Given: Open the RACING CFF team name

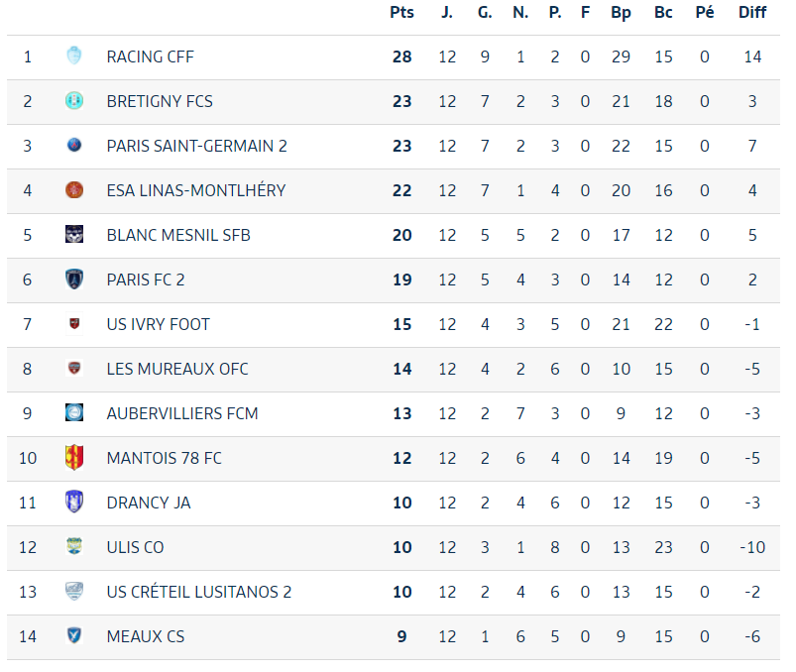Looking at the screenshot, I should pos(151,56).
